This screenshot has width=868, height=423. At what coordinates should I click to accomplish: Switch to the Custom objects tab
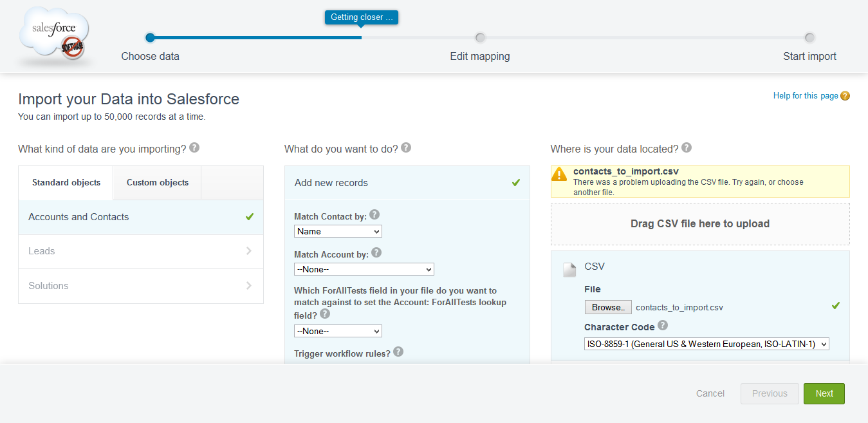tap(158, 183)
